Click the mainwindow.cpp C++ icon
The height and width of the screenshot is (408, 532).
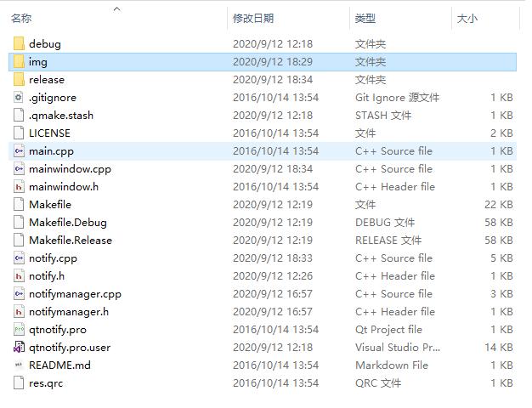click(19, 168)
